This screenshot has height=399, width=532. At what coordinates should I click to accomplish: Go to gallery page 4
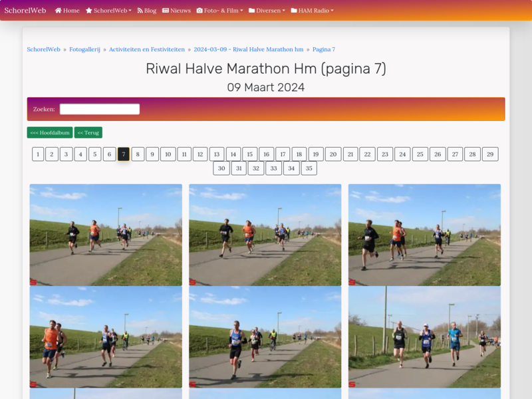tap(80, 154)
